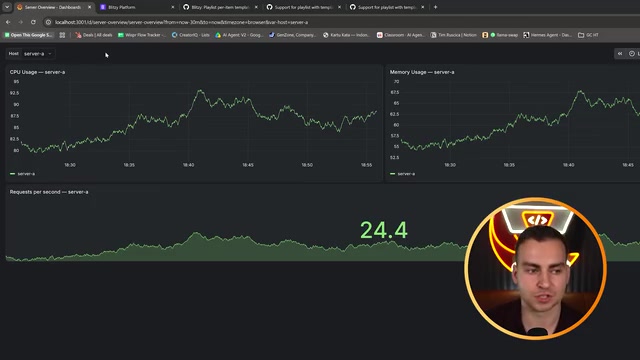640x360 pixels.
Task: Open the CreatorIQ - Lists bookmark
Action: coord(191,35)
